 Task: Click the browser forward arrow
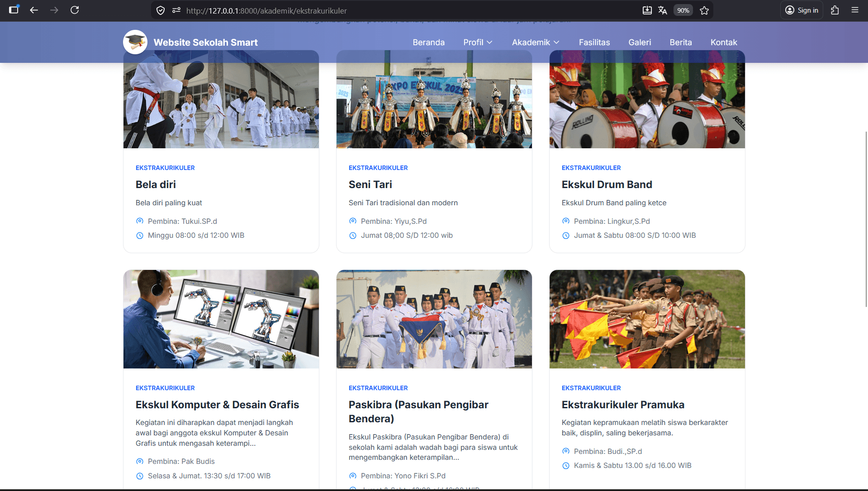point(54,10)
